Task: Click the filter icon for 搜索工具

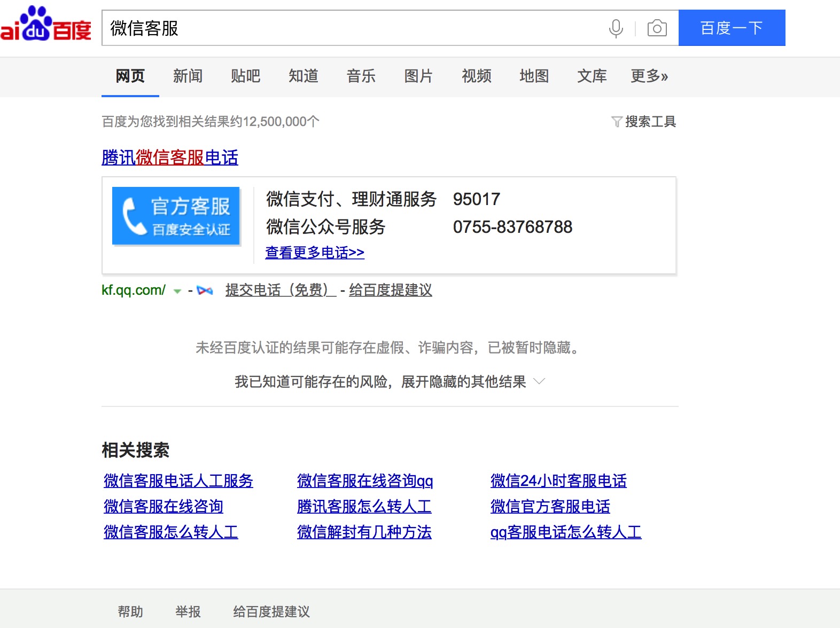Action: 617,122
